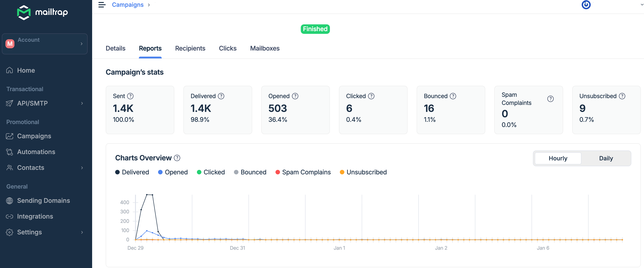Open Sending Domains page
Image resolution: width=644 pixels, height=268 pixels.
[43, 201]
